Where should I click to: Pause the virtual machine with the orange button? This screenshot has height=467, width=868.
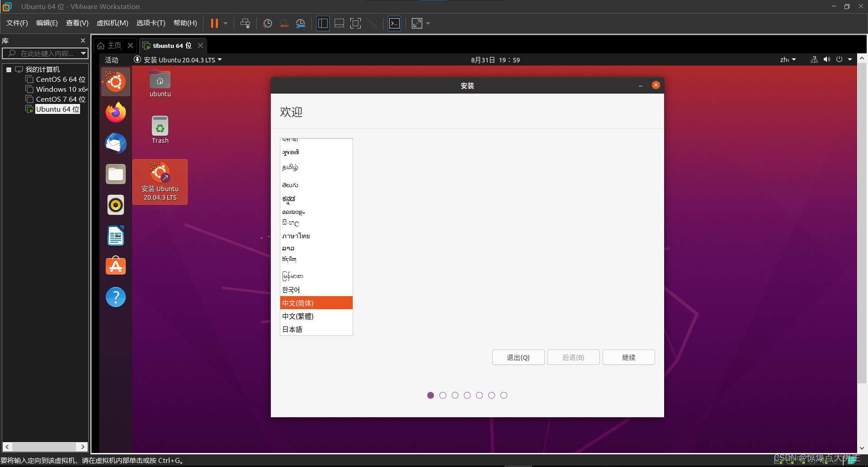click(214, 23)
